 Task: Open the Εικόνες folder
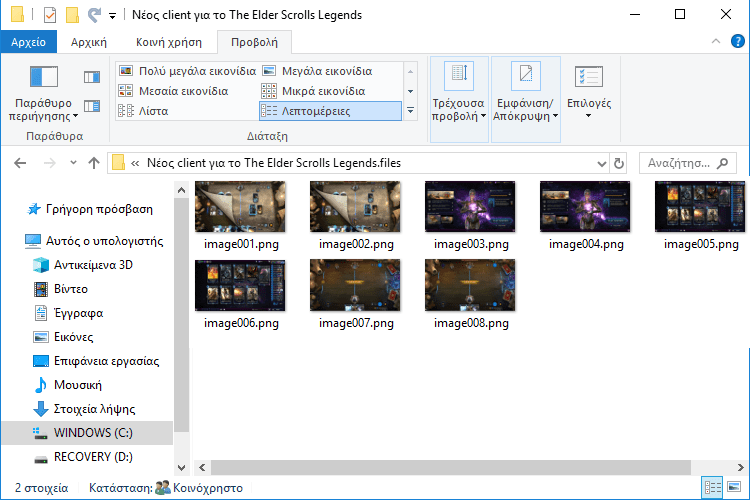63,337
